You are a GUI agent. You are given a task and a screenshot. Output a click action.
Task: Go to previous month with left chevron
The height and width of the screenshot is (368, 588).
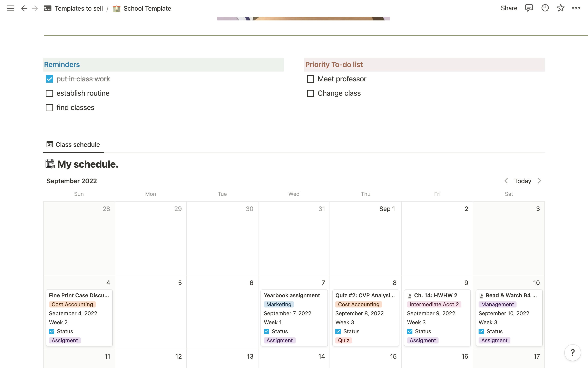[x=506, y=181]
